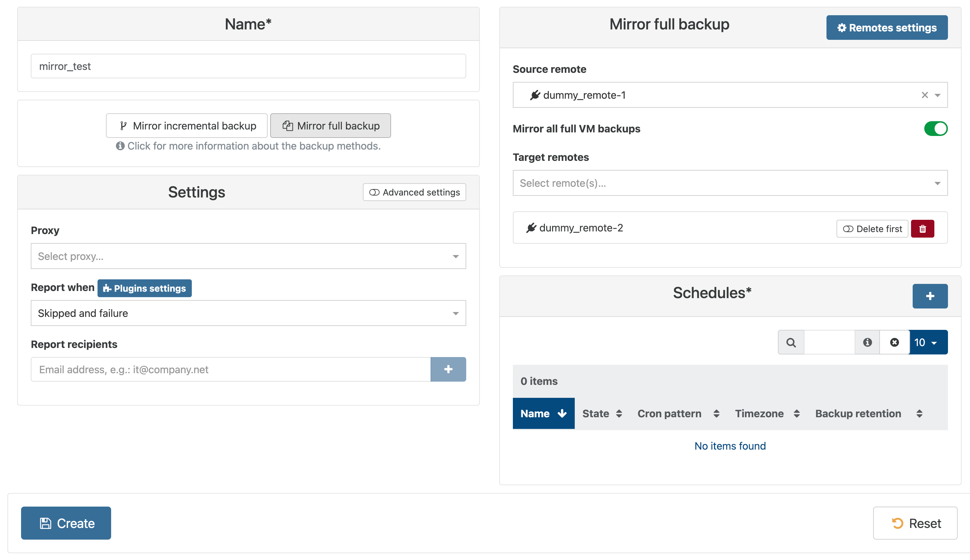This screenshot has height=560, width=970.
Task: Open the Select proxy dropdown
Action: 248,256
